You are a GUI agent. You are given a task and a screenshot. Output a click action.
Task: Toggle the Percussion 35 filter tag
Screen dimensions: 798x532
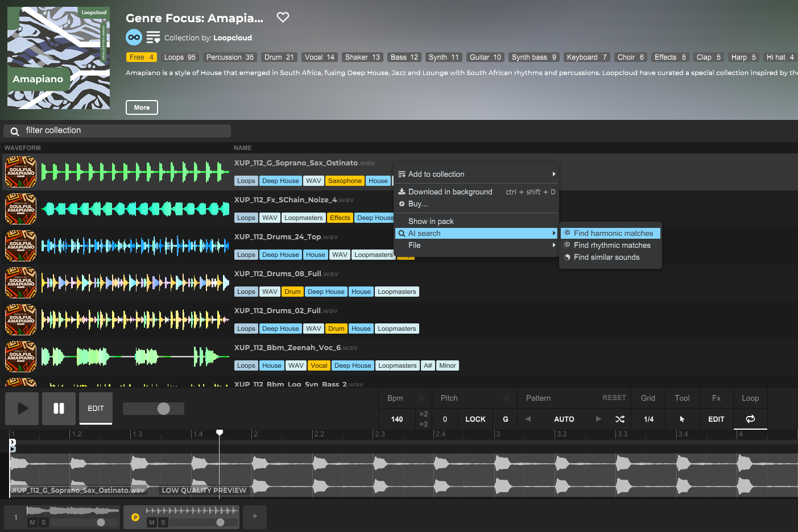pyautogui.click(x=230, y=57)
